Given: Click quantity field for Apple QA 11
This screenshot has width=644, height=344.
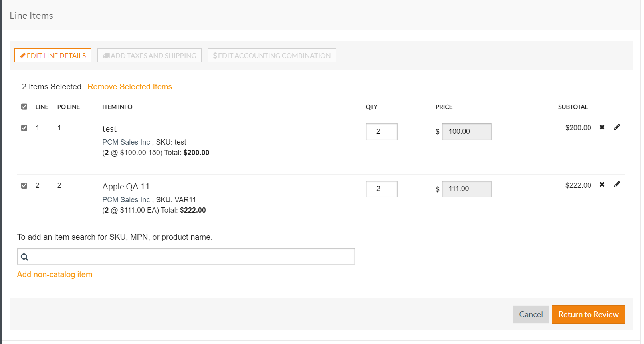Looking at the screenshot, I should coord(381,189).
